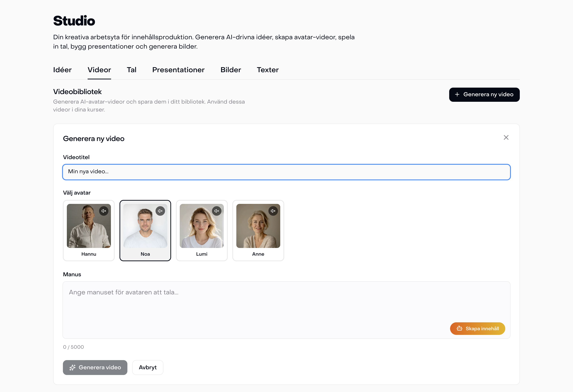
Task: Select the Hannu avatar card
Action: (89, 231)
